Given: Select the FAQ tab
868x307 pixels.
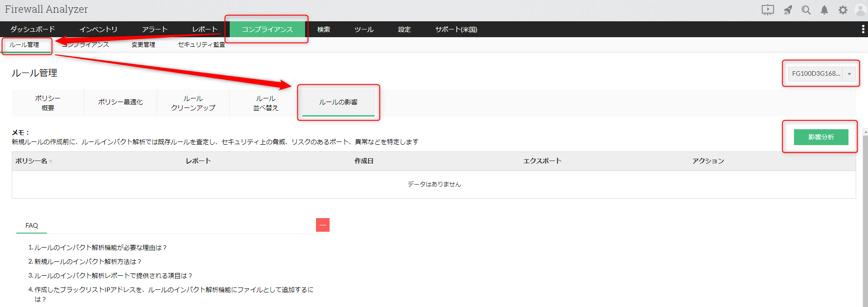Looking at the screenshot, I should pyautogui.click(x=32, y=225).
